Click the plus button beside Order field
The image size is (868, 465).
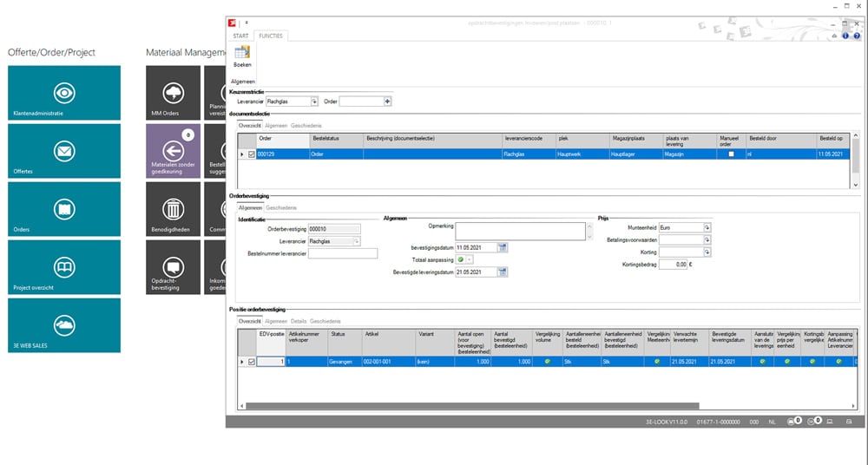point(387,102)
